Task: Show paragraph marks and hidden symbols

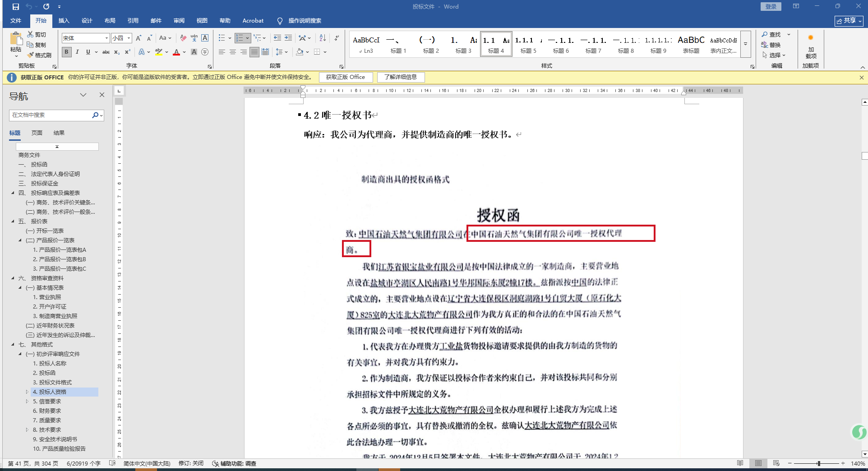Action: (x=337, y=38)
